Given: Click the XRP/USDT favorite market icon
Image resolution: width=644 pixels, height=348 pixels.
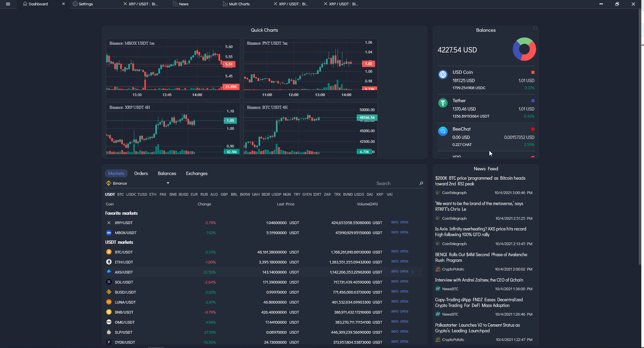Looking at the screenshot, I should pyautogui.click(x=109, y=223).
